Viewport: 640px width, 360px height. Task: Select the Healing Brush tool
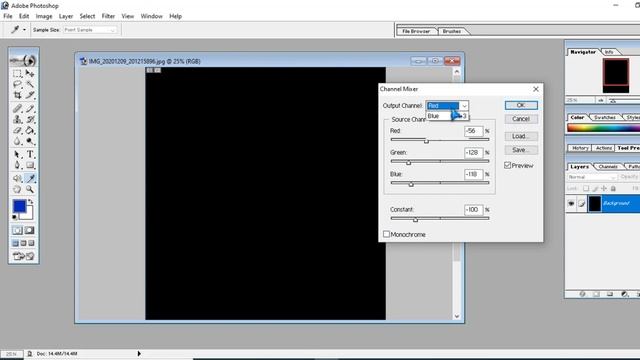tap(17, 109)
